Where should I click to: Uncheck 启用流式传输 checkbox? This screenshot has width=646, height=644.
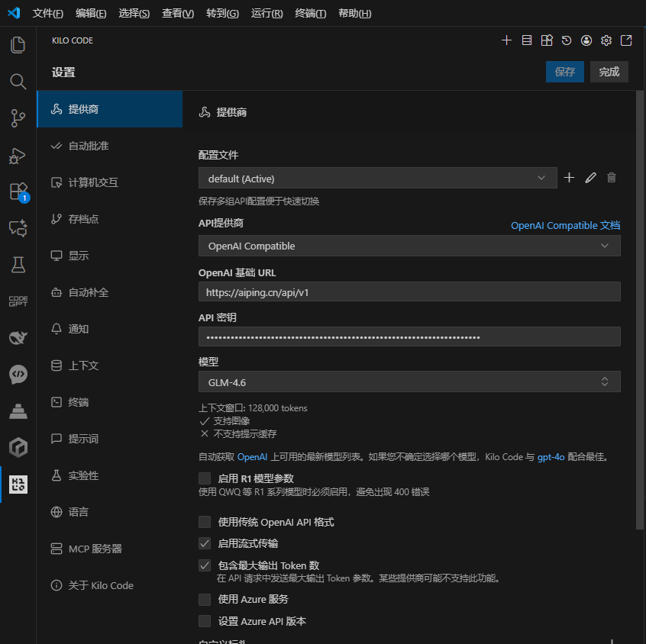coord(205,543)
